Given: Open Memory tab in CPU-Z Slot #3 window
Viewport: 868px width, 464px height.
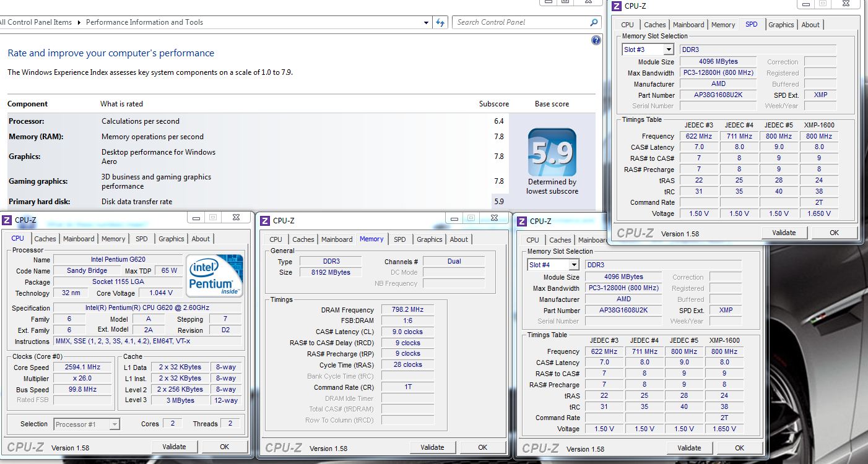Looking at the screenshot, I should point(723,25).
